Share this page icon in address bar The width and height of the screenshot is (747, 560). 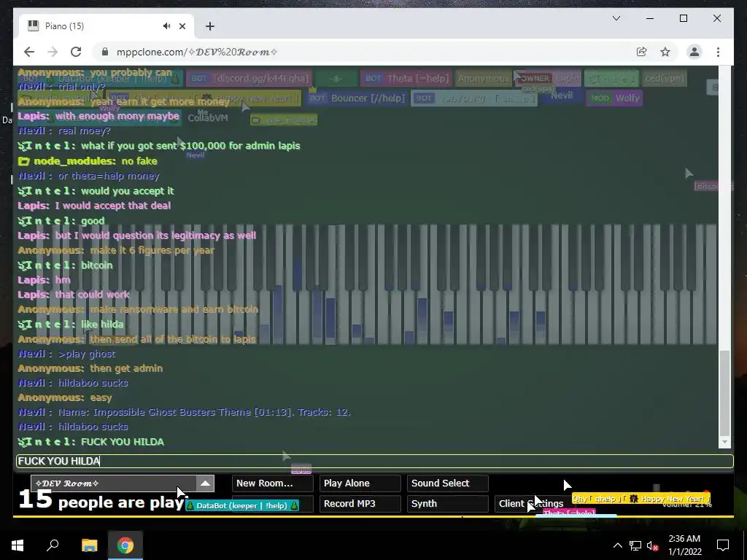641,52
